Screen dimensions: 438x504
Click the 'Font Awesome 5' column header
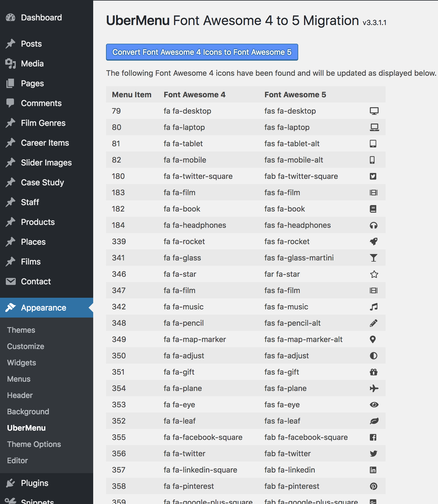click(x=295, y=95)
